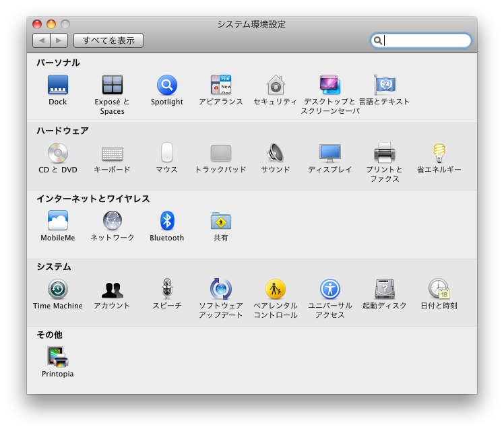Open Spotlight preferences
Image resolution: width=504 pixels, height=431 pixels.
pos(166,86)
